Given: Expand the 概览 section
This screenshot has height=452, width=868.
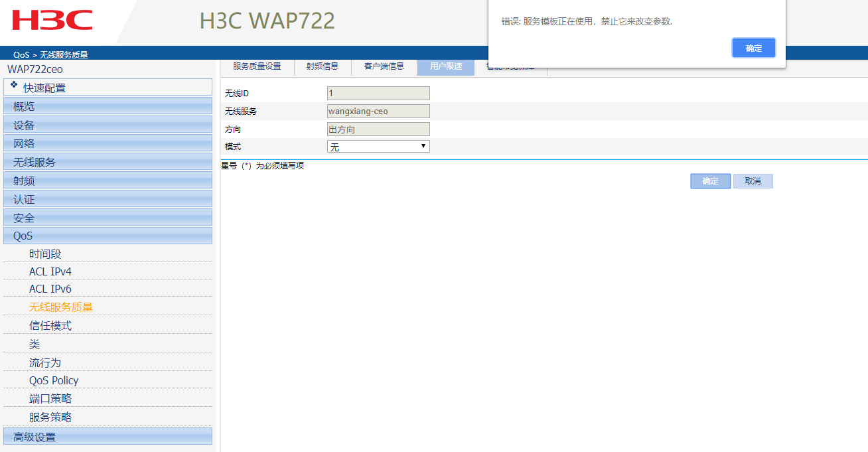Looking at the screenshot, I should (x=108, y=106).
